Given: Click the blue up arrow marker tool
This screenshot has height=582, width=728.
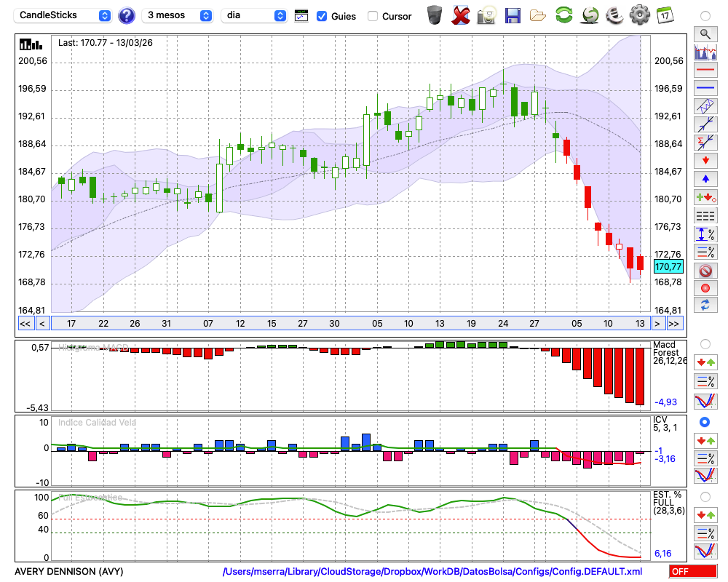Looking at the screenshot, I should pos(705,179).
